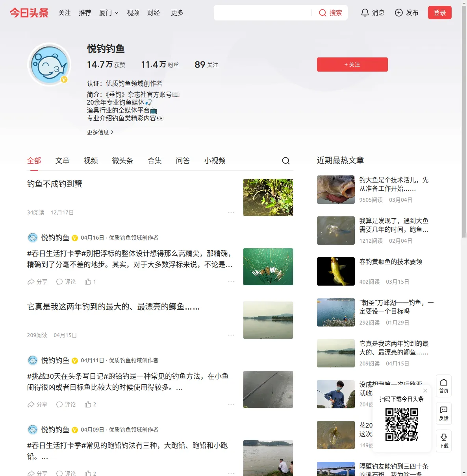This screenshot has width=467, height=476.
Task: Open more options for 04月15日 article
Action: point(231,335)
